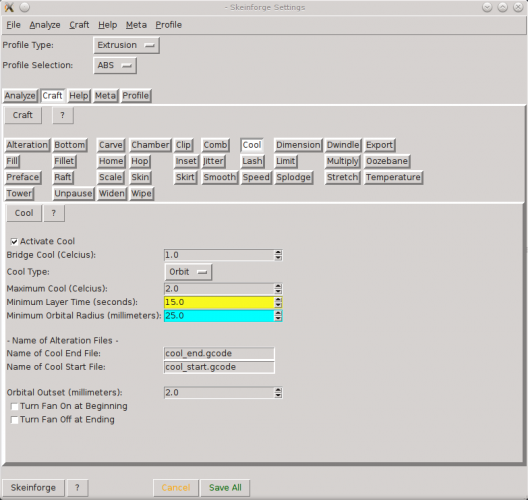Image resolution: width=528 pixels, height=500 pixels.
Task: Enable Turn Fan Off at Ending
Action: [14, 420]
